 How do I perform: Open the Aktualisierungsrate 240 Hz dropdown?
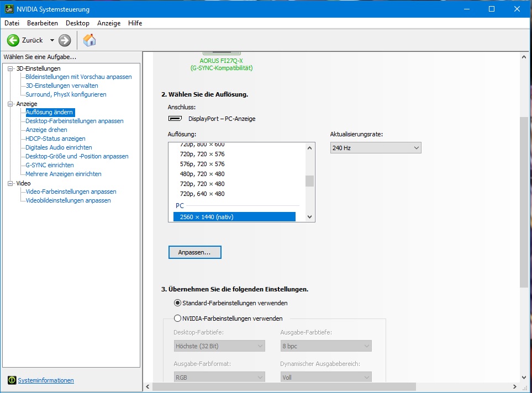click(376, 148)
